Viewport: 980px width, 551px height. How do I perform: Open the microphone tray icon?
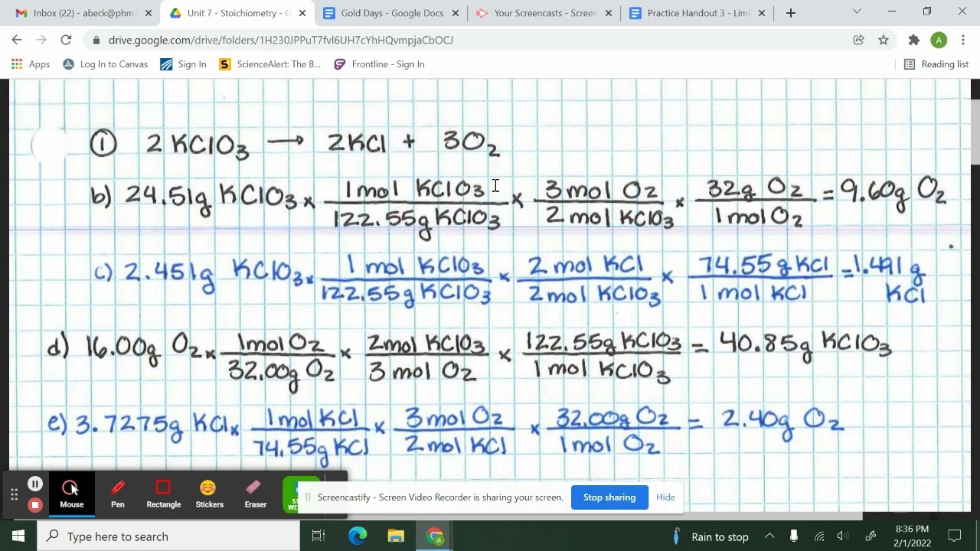coord(794,536)
